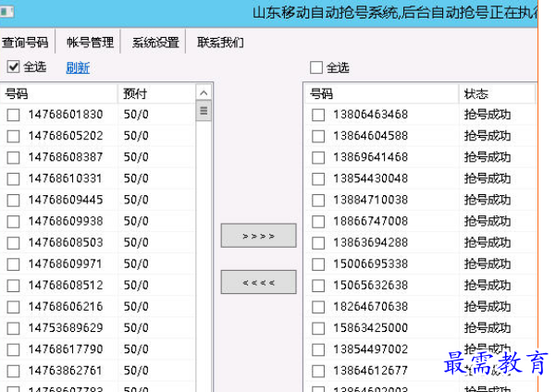Select number text 13806463468

(371, 115)
